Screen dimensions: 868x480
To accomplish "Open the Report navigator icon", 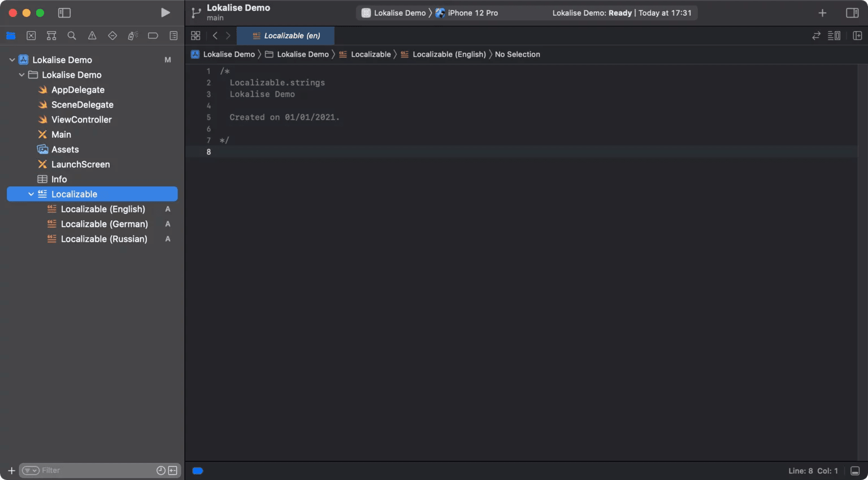I will (173, 36).
